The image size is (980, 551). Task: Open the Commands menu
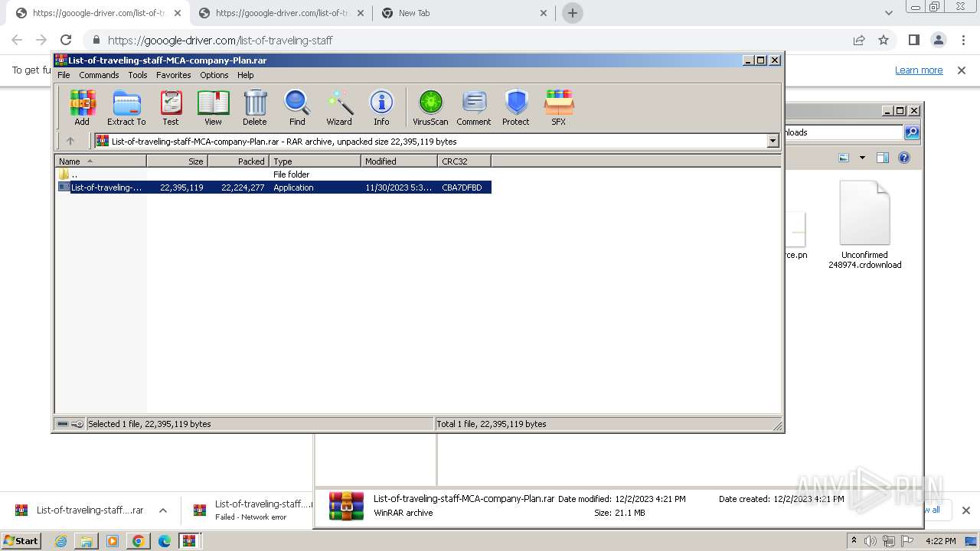(x=99, y=75)
